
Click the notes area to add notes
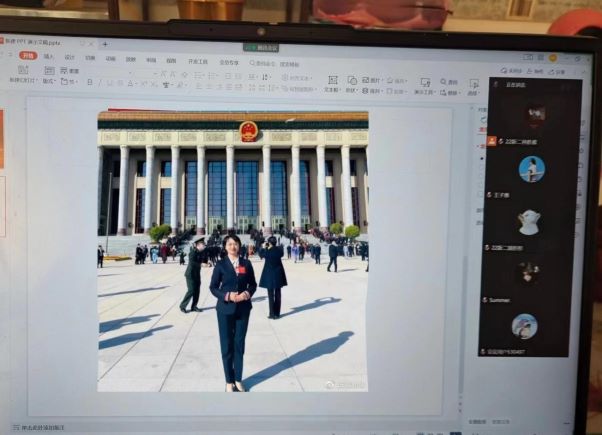coord(38,427)
